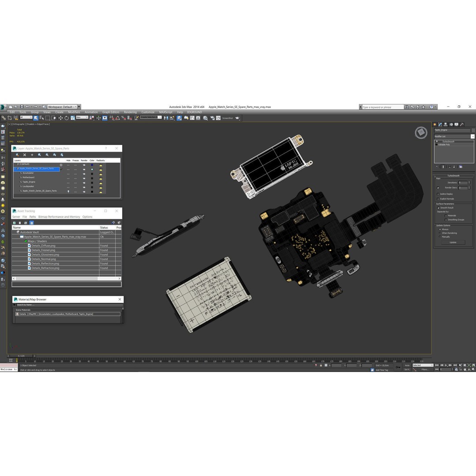This screenshot has width=476, height=476.
Task: Open the Workspace: Default dropdown
Action: 62,107
